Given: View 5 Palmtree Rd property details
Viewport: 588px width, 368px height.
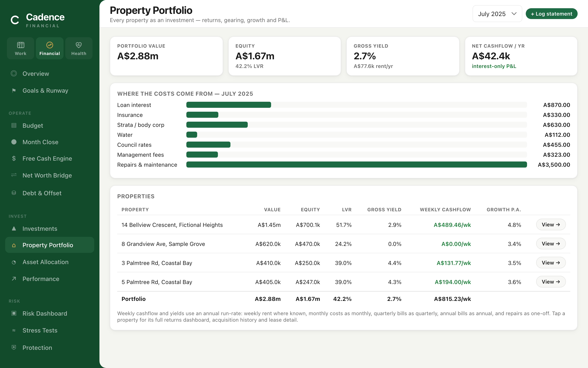Looking at the screenshot, I should tap(551, 282).
